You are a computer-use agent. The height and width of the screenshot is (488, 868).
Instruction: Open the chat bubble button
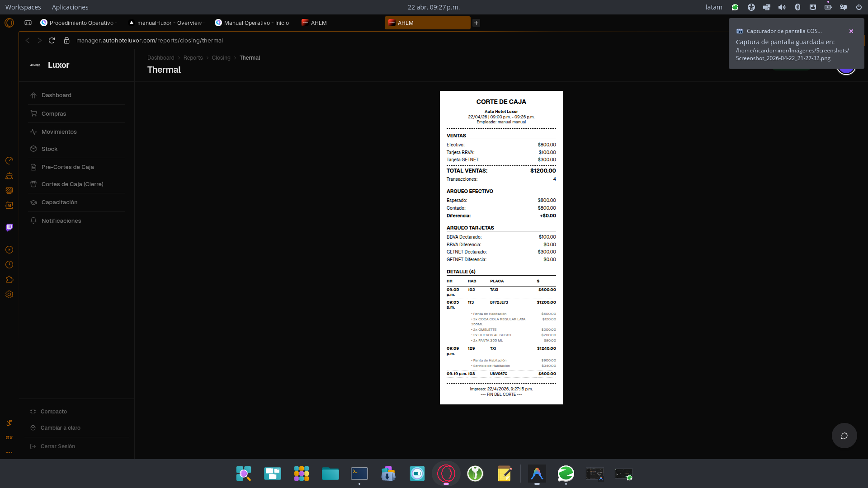click(x=844, y=436)
